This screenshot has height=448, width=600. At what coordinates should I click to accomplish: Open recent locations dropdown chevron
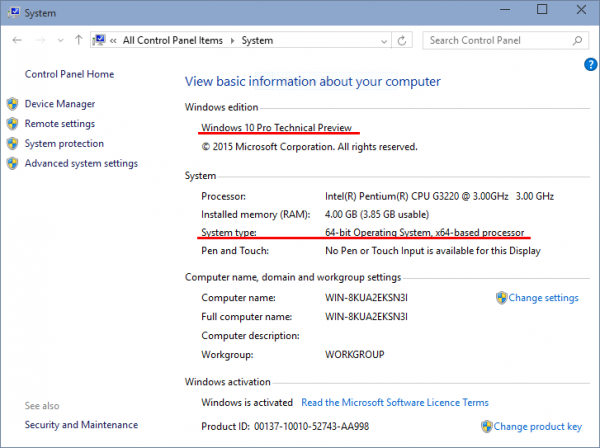[60, 41]
